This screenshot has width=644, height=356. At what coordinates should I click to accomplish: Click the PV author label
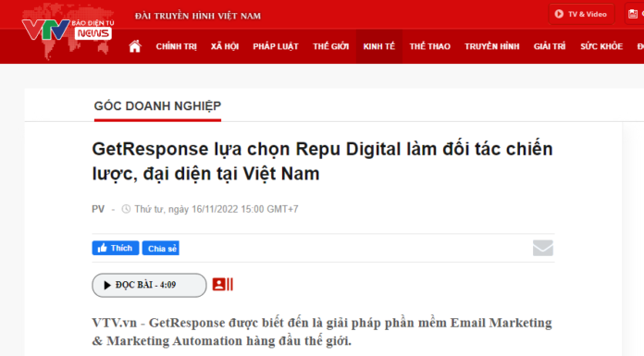tap(98, 209)
